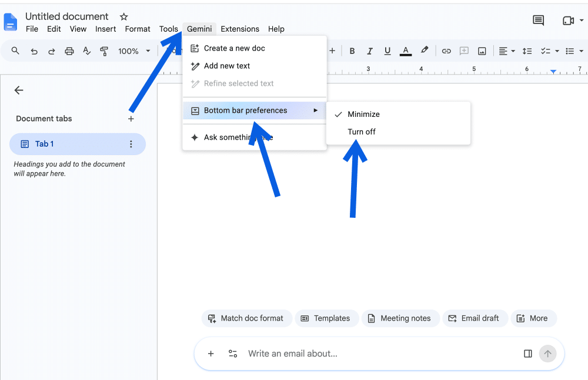
Task: Select the paint format tool
Action: point(104,51)
